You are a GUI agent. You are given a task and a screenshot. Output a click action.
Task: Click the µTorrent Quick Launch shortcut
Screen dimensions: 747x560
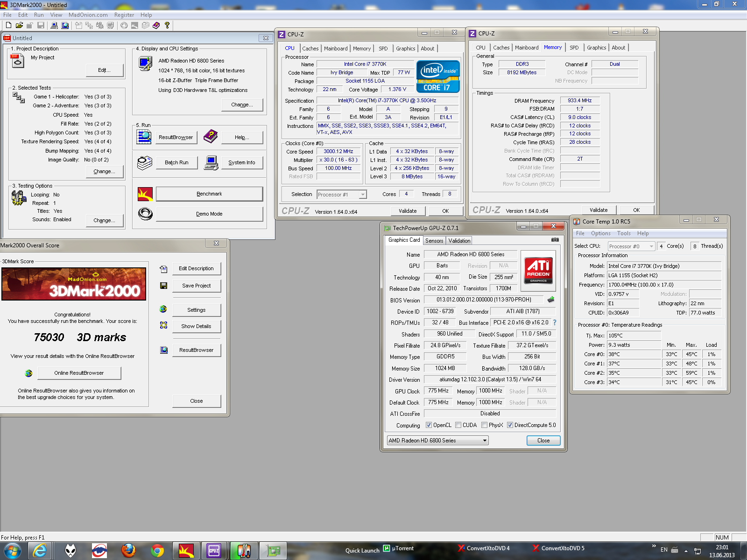tap(399, 548)
